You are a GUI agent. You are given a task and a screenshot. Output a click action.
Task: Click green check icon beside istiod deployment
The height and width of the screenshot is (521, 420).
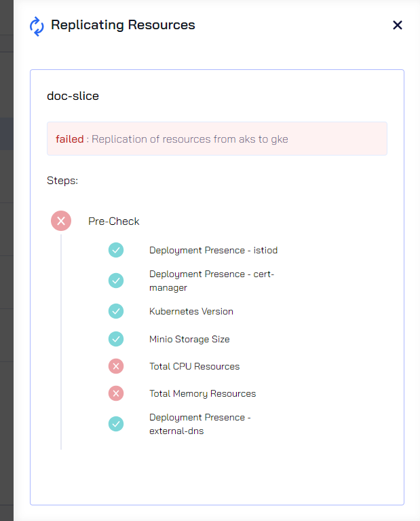point(116,250)
